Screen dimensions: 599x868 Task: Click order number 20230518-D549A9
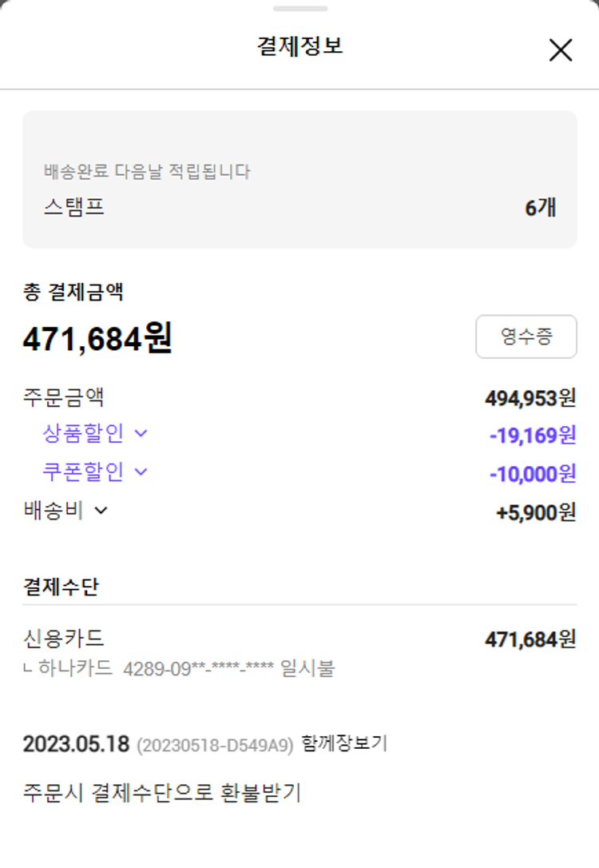coord(216,745)
